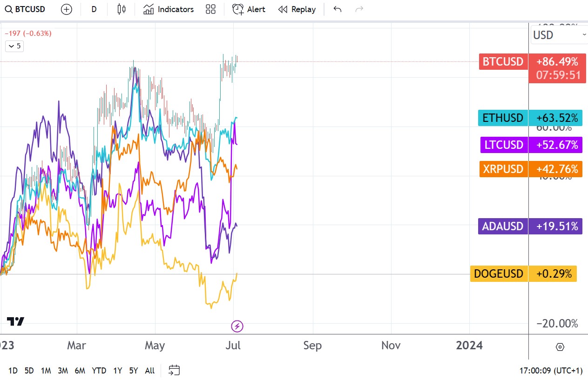Open the candlestick chart style menu
588x380 pixels.
pos(122,9)
